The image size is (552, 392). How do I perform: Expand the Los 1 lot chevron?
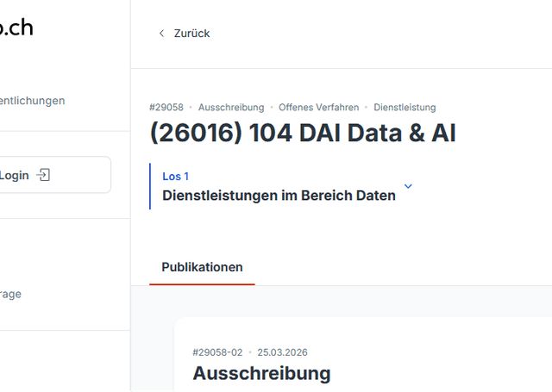point(408,186)
